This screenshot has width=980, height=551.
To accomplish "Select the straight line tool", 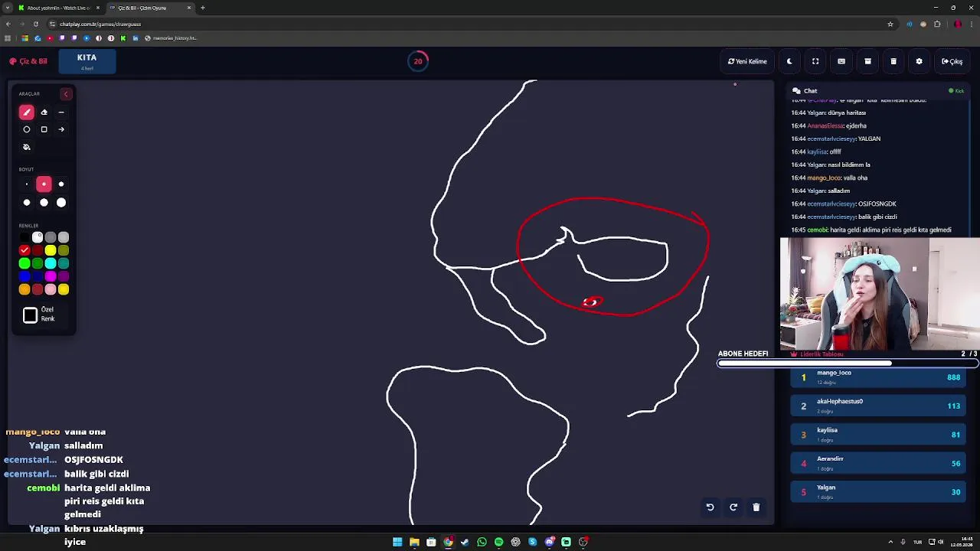I will coord(61,112).
